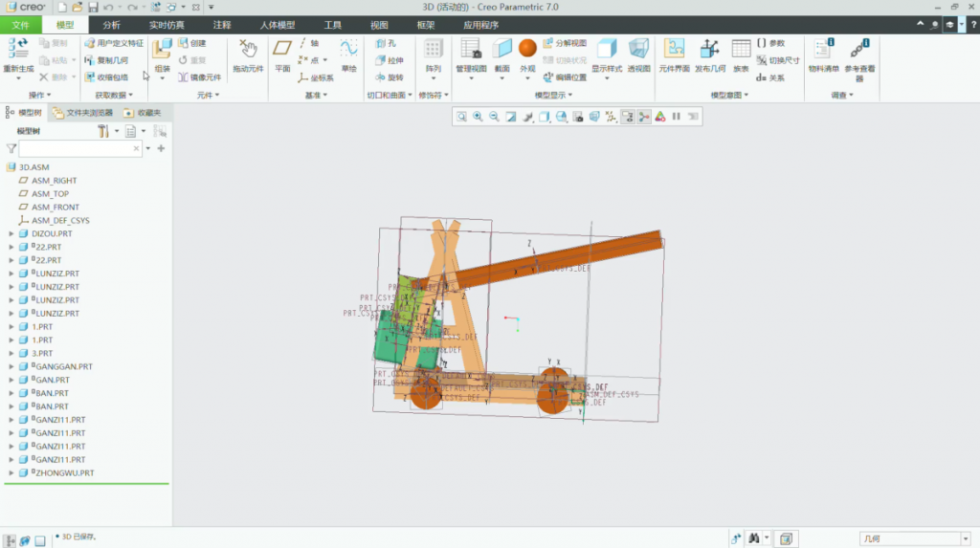Switch to the 注释 annotate tab

click(x=222, y=25)
